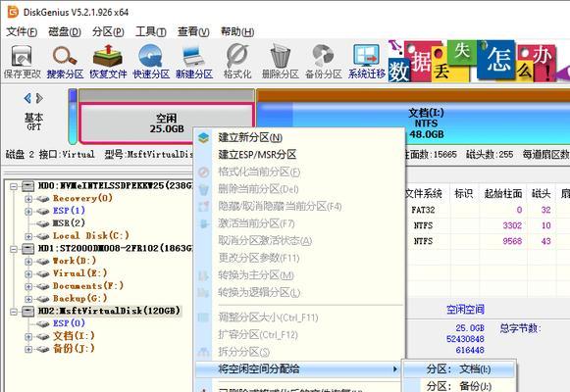This screenshot has height=392, width=570.
Task: Click the Quick Partition (快速分区) icon
Action: [151, 62]
